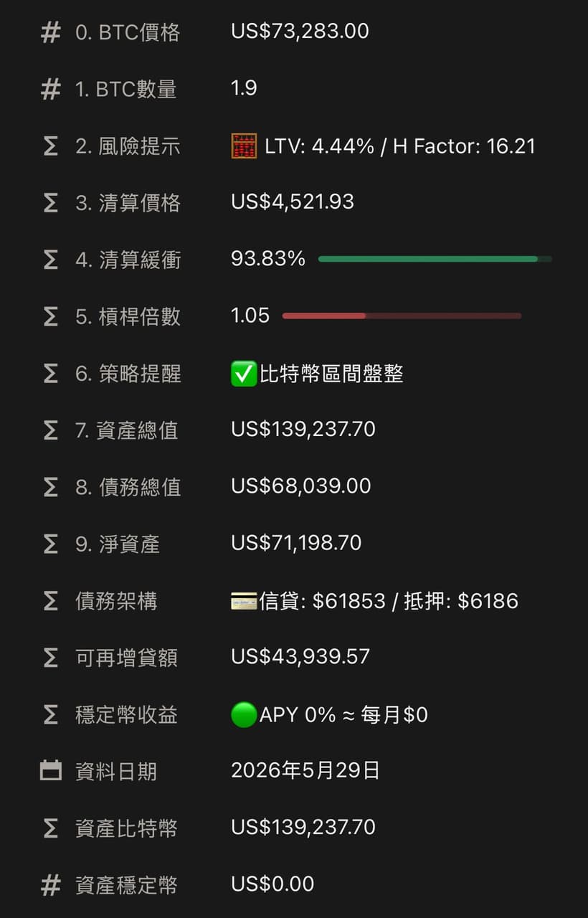This screenshot has height=918, width=588.
Task: Select the date 2026年5月29日
Action: [x=305, y=771]
